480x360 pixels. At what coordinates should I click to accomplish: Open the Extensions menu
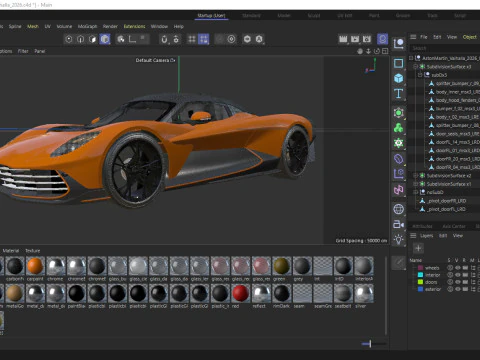click(x=134, y=26)
